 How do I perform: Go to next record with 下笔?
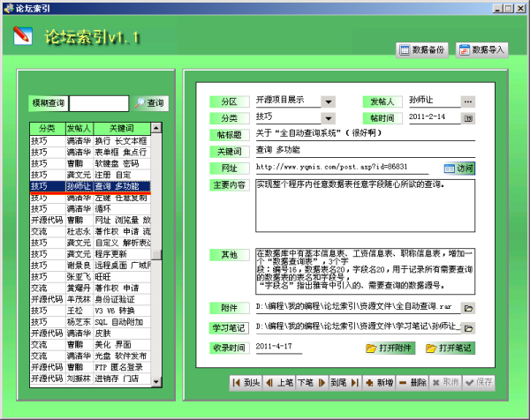tap(313, 383)
